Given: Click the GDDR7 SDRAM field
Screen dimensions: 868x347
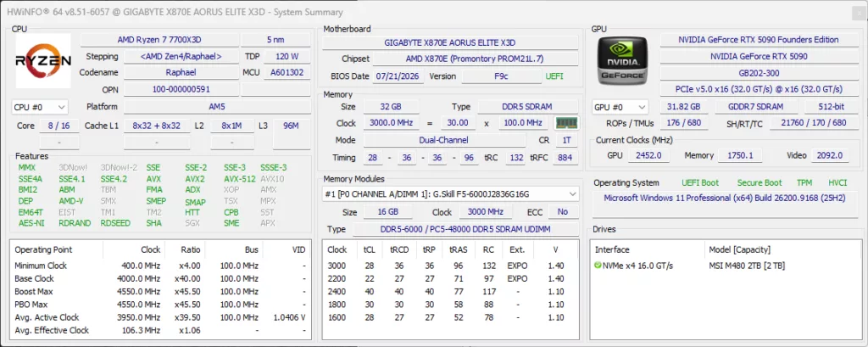Looking at the screenshot, I should pyautogui.click(x=756, y=107).
